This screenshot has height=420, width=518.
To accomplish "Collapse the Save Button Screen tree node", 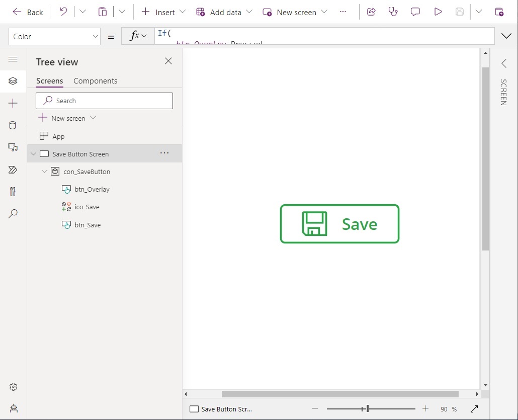I will click(33, 153).
